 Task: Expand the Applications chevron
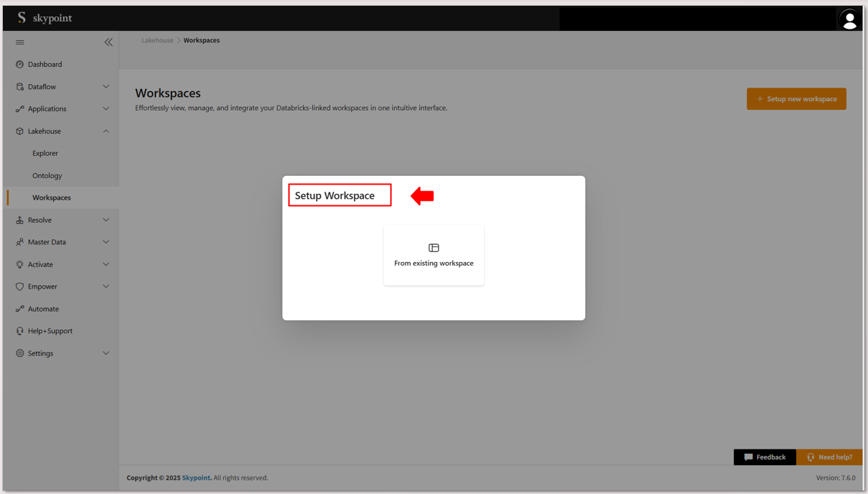(106, 109)
